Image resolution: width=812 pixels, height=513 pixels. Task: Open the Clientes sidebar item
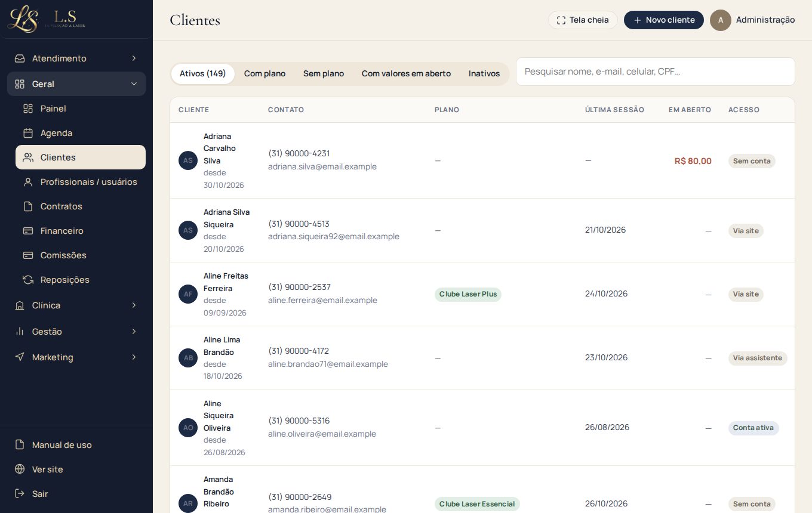81,157
